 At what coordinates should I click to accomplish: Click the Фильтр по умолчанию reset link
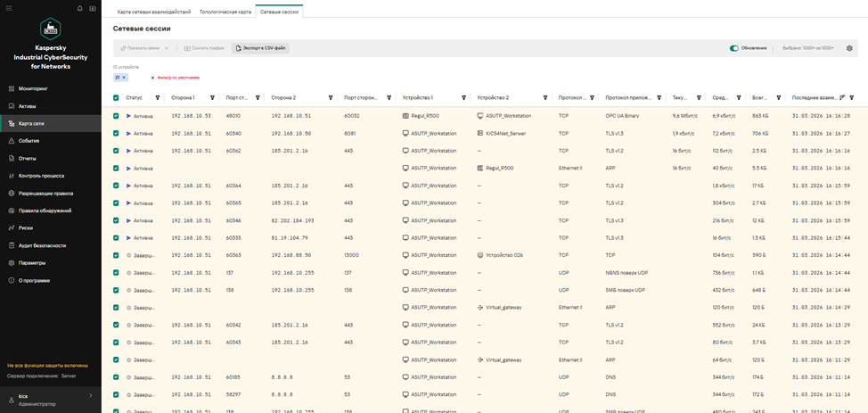(176, 78)
